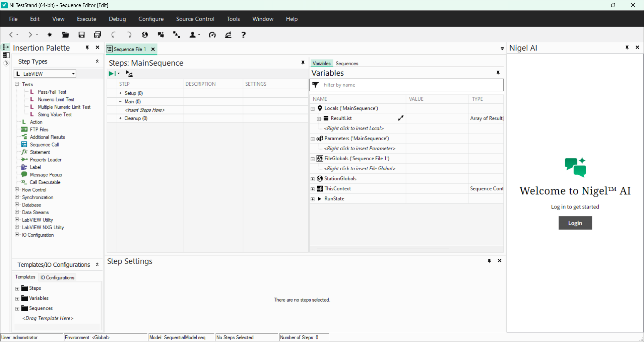Open the Configure menu
Image resolution: width=644 pixels, height=342 pixels.
pyautogui.click(x=151, y=19)
